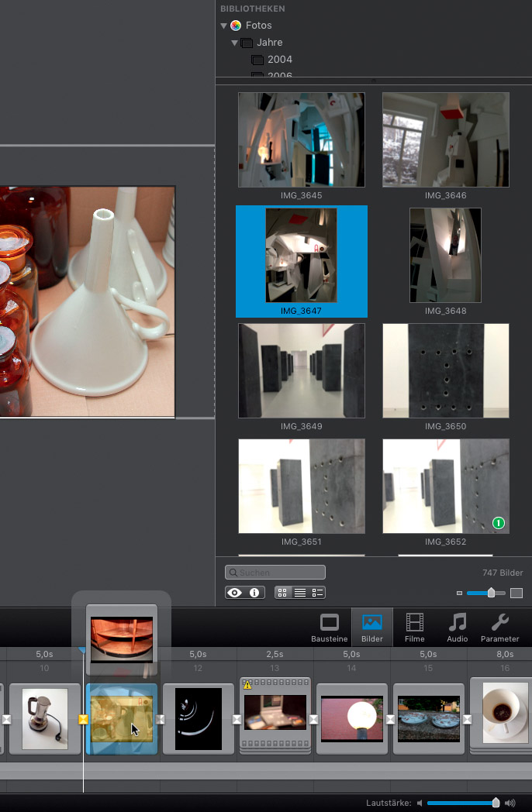Viewport: 532px width, 812px height.
Task: Switch to grid thumbnail view
Action: click(282, 593)
